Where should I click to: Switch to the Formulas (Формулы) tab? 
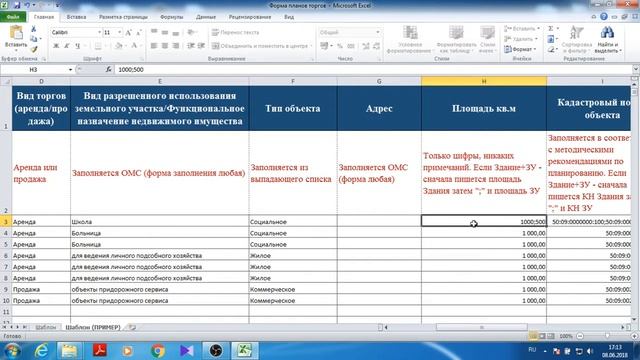pyautogui.click(x=171, y=17)
